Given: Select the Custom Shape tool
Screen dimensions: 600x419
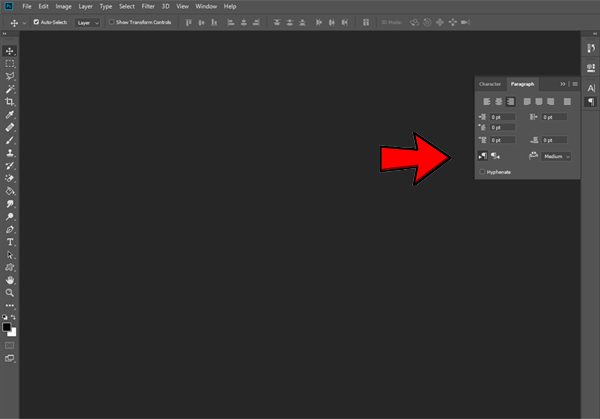Looking at the screenshot, I should 10,267.
